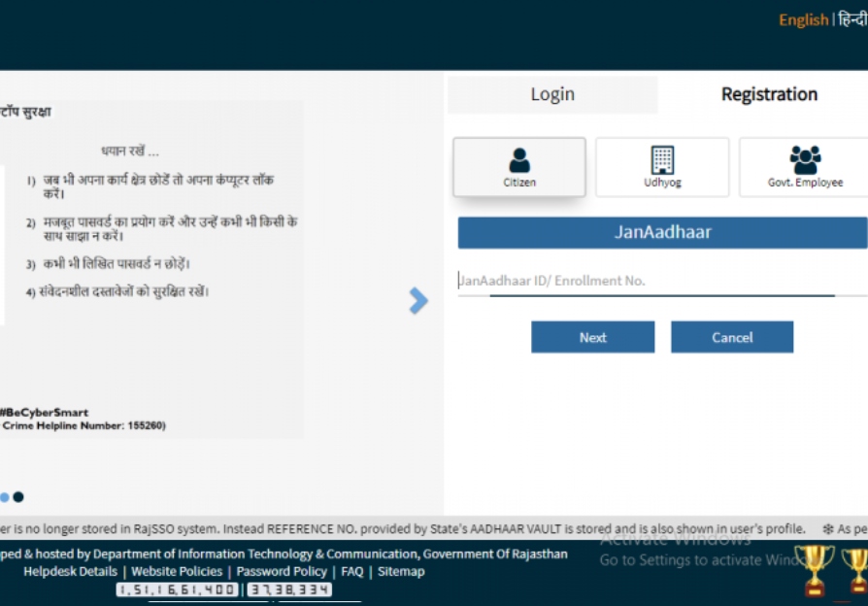
Task: Open the Registration tab
Action: tap(768, 94)
